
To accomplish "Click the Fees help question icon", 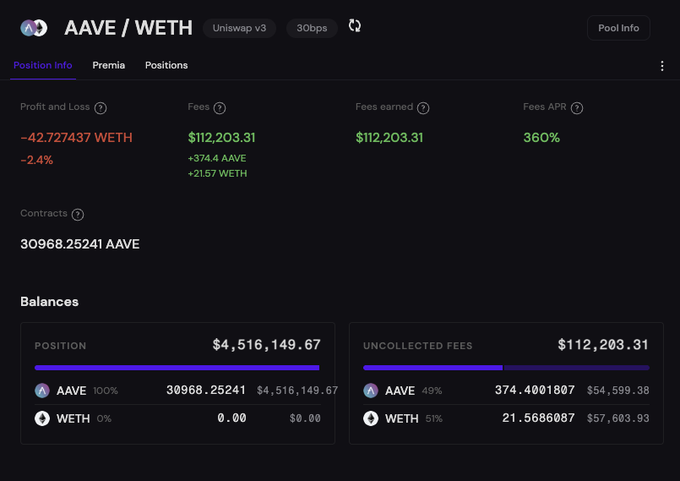I will coord(220,108).
